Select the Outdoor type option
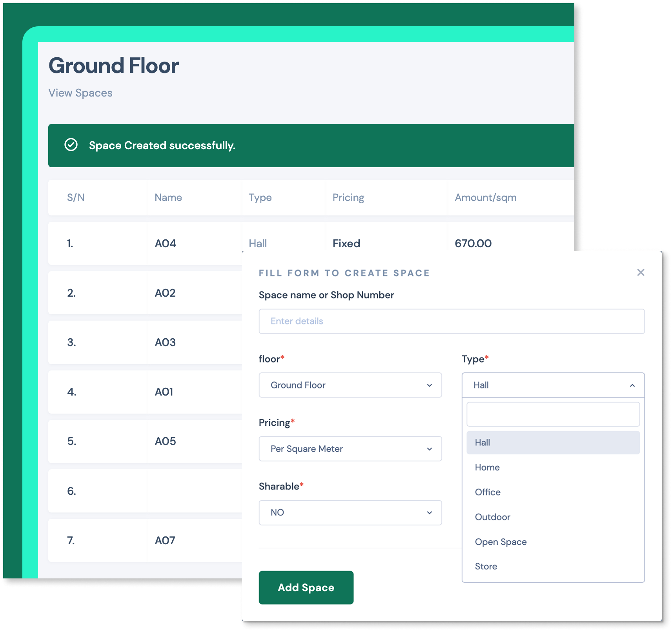 pos(492,517)
